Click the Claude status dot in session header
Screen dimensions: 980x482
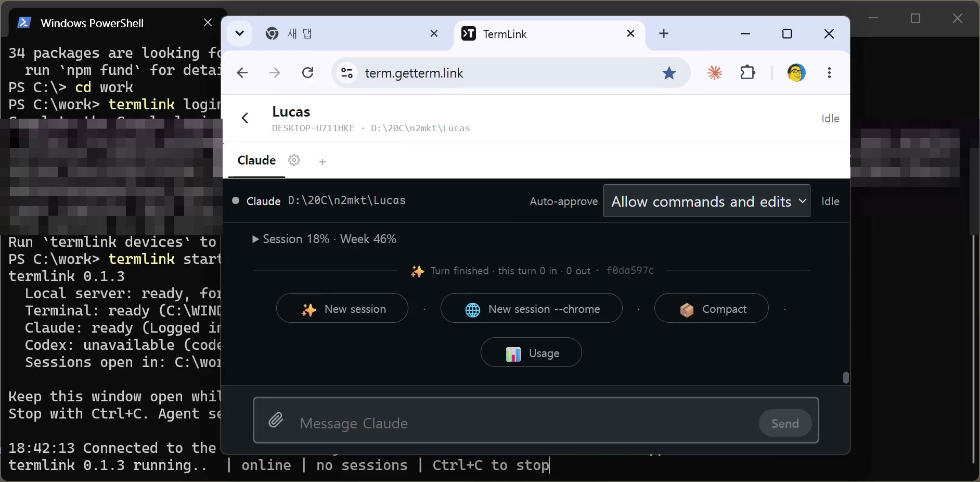tap(236, 200)
